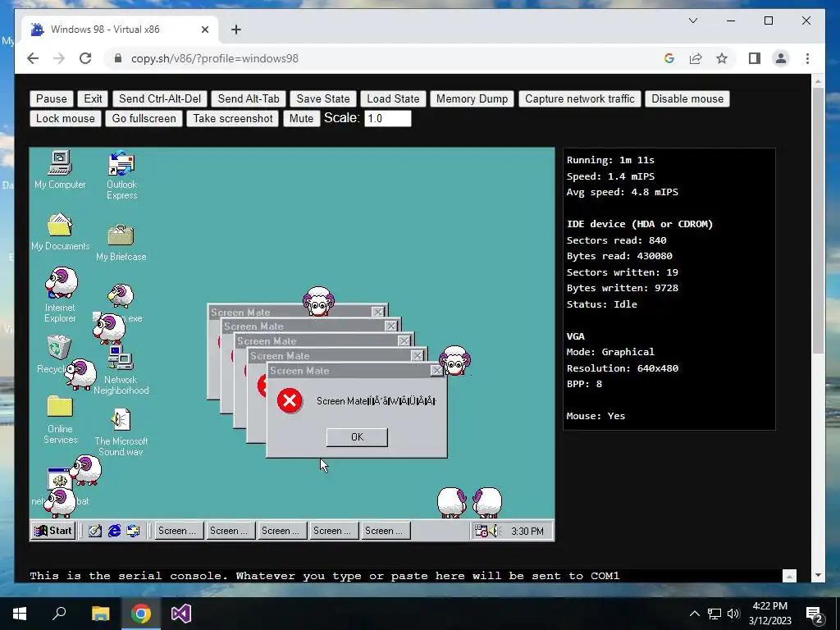The height and width of the screenshot is (630, 840).
Task: Close the Windows 98 browser tab
Action: [x=204, y=30]
